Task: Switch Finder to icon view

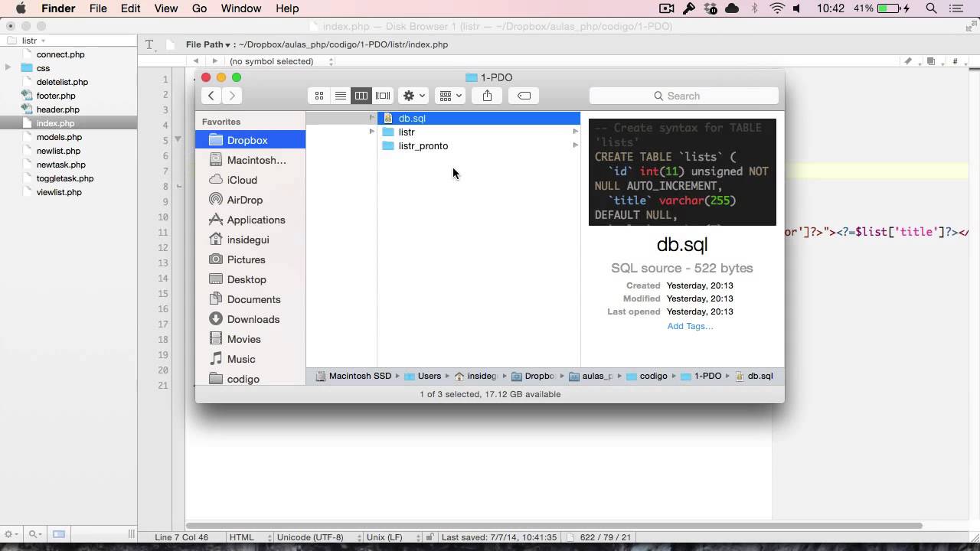Action: [319, 96]
